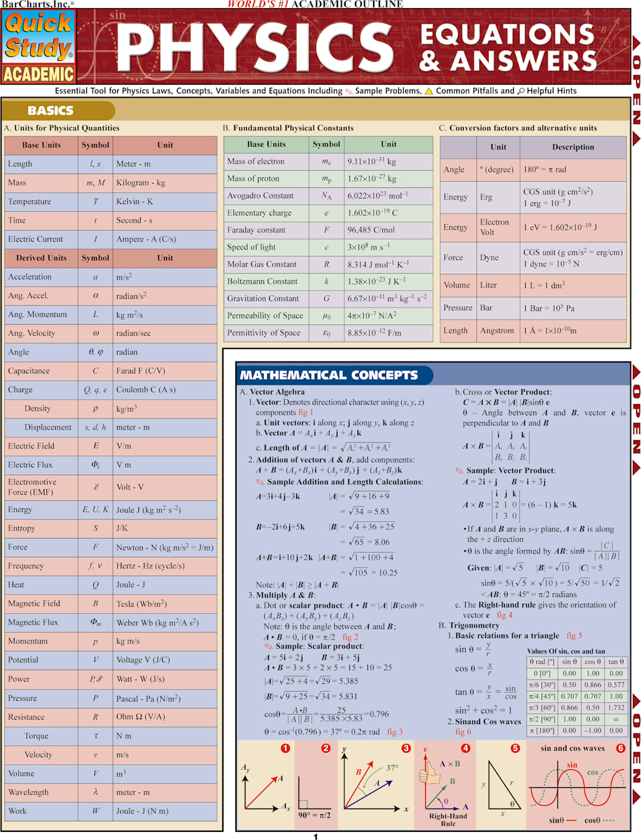Select the 'Wavelength' row label
Viewport: 641px width, 840px height.
click(x=41, y=792)
